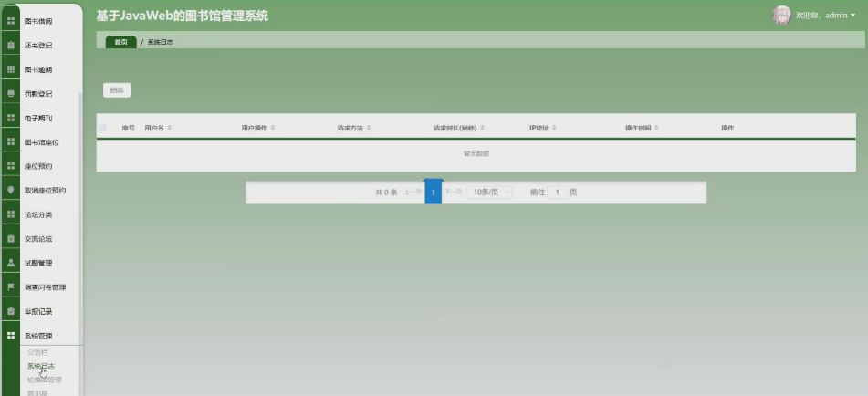
Task: Click the 前往 page number input field
Action: pos(558,193)
